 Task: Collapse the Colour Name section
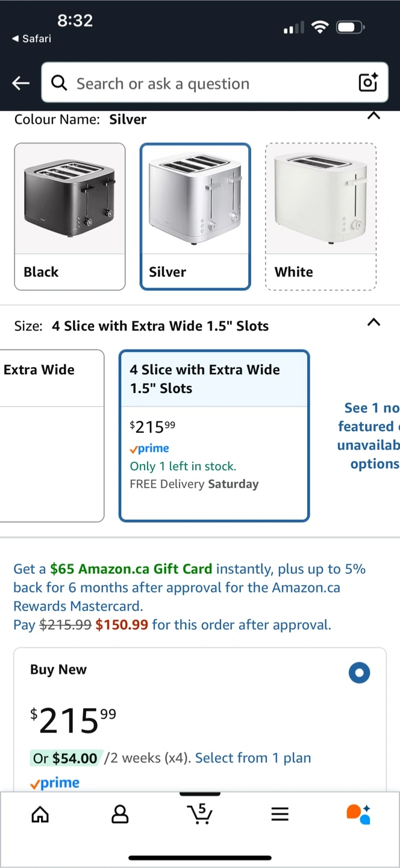373,116
